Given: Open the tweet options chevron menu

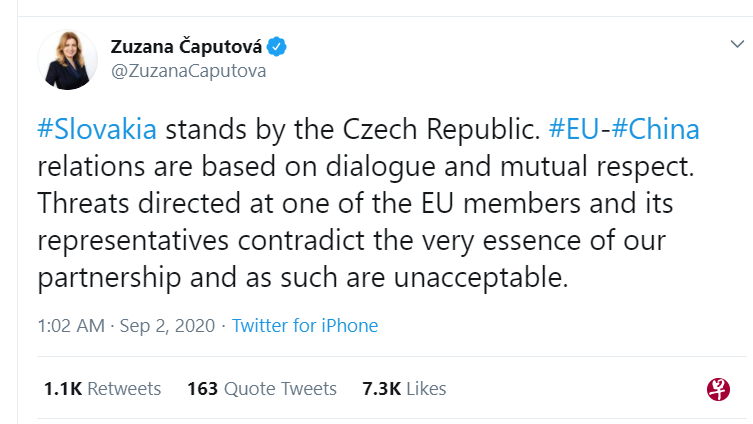Looking at the screenshot, I should tap(735, 46).
